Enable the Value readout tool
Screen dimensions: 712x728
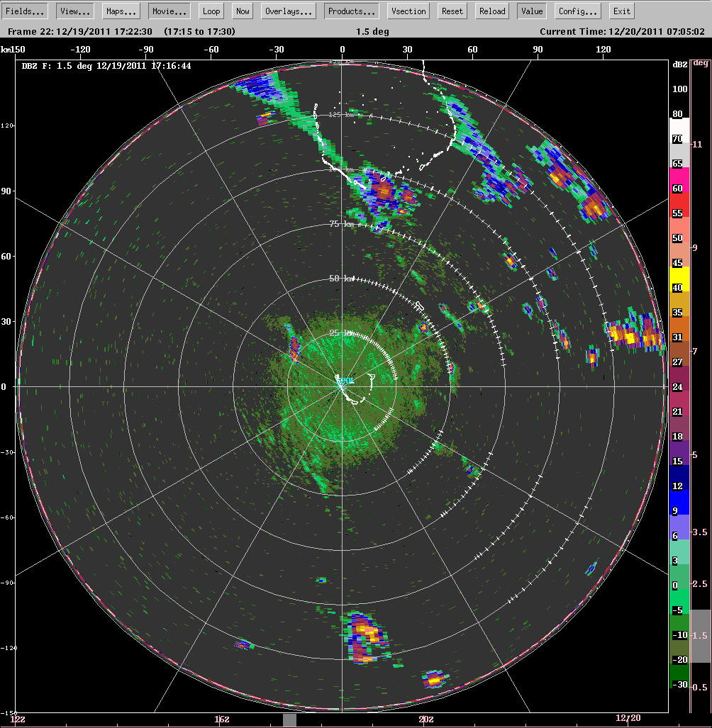[x=531, y=11]
